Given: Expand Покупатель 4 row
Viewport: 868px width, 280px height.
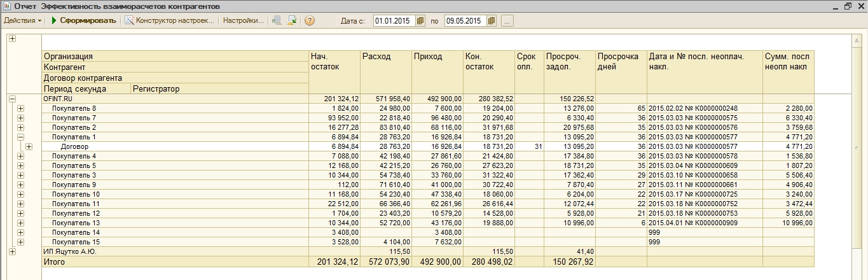Looking at the screenshot, I should click(x=20, y=156).
